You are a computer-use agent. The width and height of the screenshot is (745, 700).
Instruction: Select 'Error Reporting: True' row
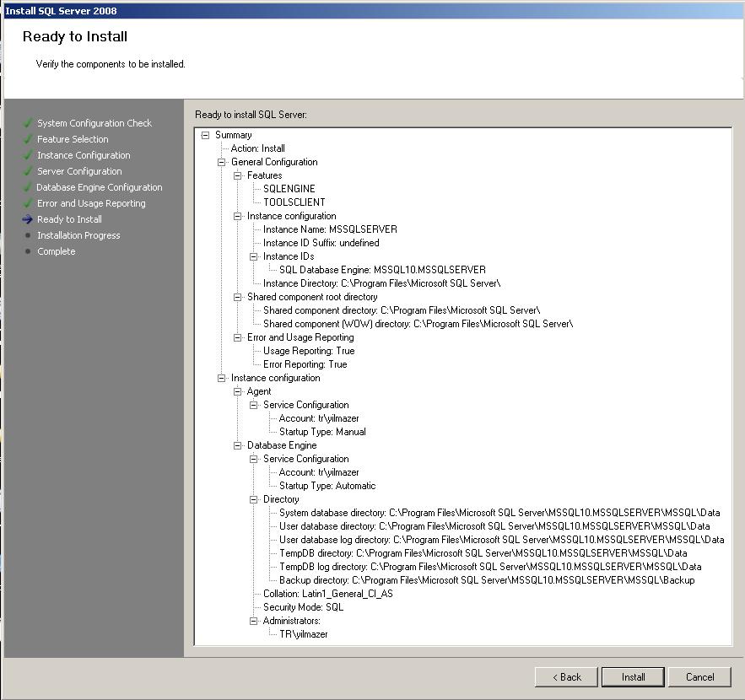305,364
